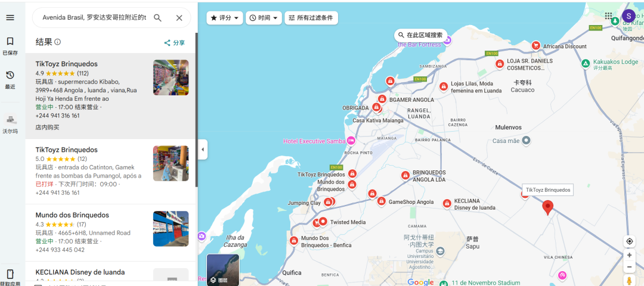Click Hotel Executive Samba pin
This screenshot has width=644, height=286.
[351, 141]
